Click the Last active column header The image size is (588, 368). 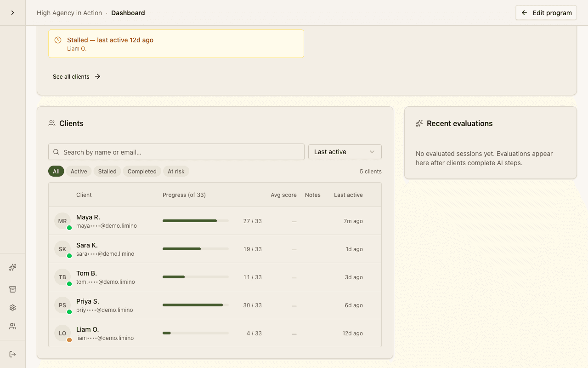pyautogui.click(x=348, y=195)
